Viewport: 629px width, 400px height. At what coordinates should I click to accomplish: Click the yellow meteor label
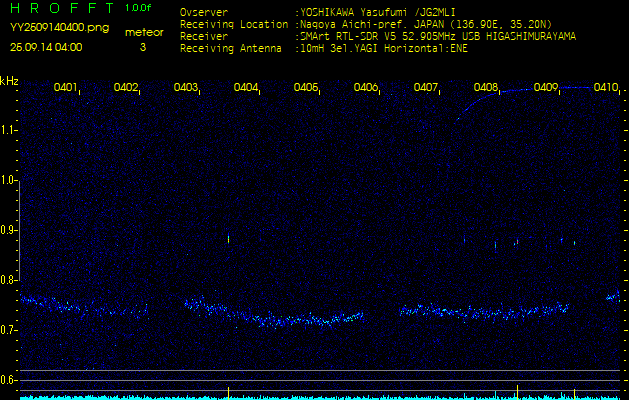(x=143, y=32)
